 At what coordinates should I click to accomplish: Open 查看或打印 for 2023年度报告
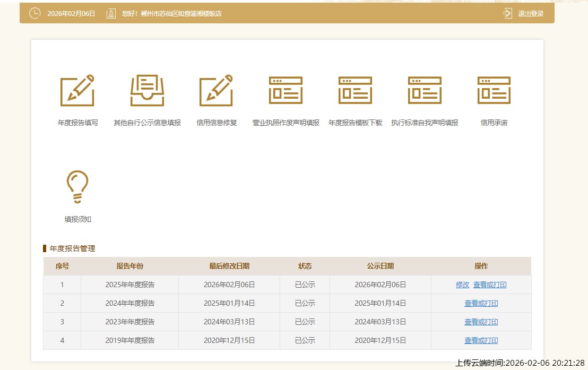(481, 322)
